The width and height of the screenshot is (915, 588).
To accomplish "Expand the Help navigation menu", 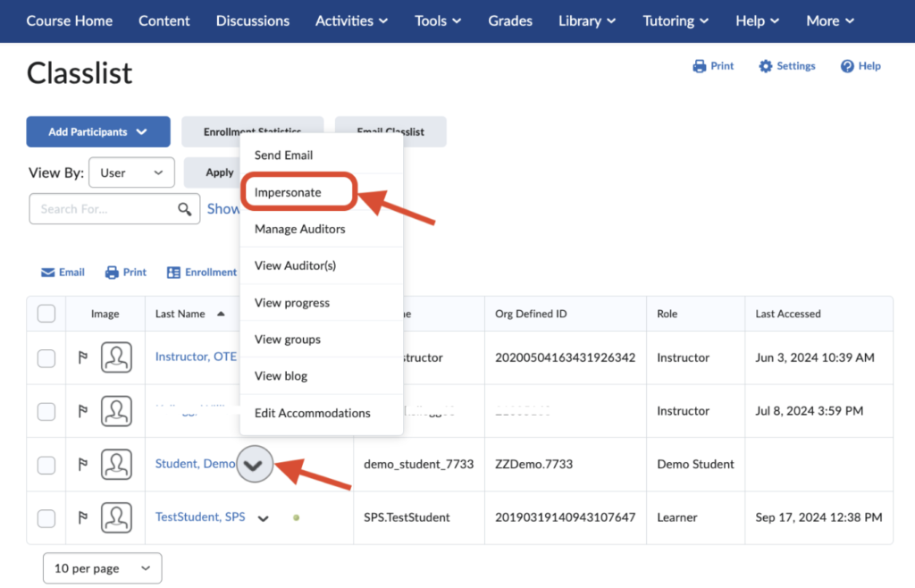I will click(x=758, y=21).
